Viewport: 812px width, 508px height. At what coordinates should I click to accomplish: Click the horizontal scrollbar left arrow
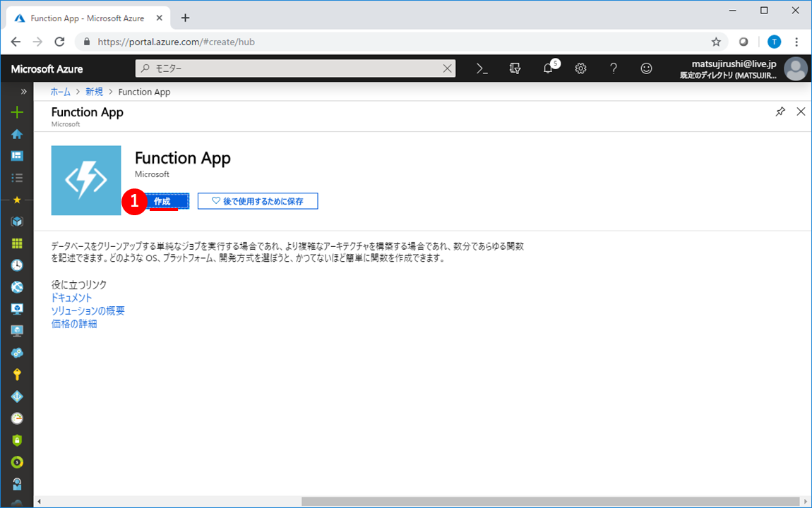pyautogui.click(x=39, y=501)
